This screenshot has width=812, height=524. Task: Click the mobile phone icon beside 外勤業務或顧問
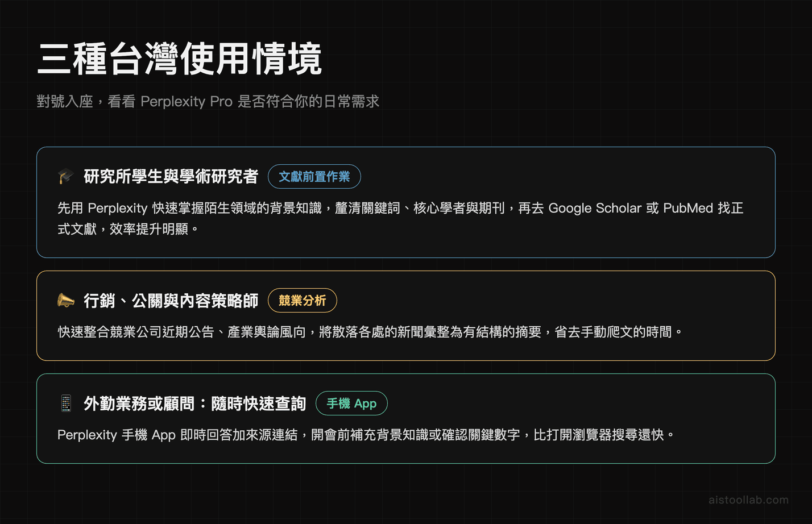pyautogui.click(x=66, y=404)
